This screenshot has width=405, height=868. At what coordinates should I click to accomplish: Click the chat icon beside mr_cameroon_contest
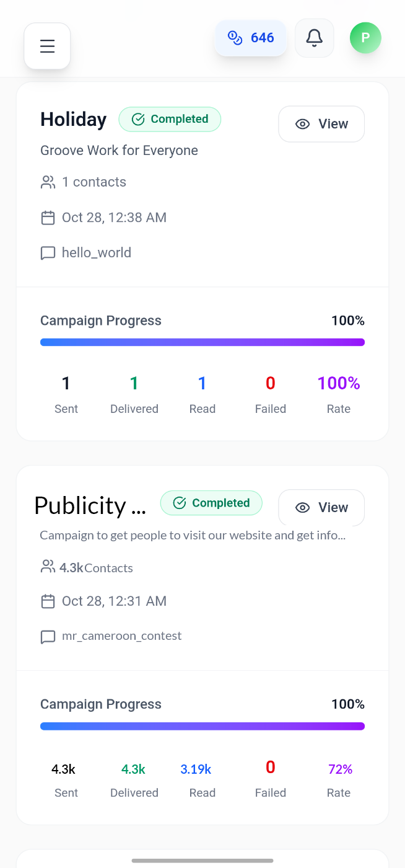pyautogui.click(x=48, y=635)
